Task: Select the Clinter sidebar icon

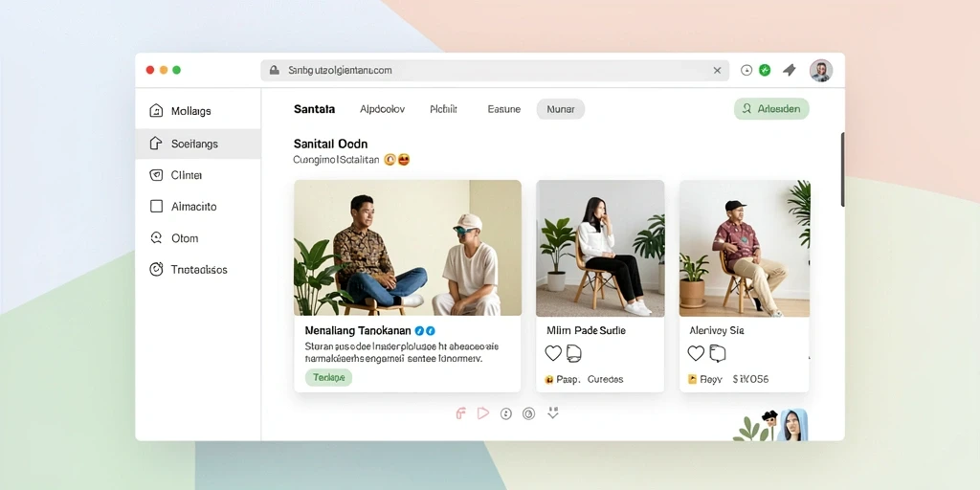Action: coord(156,175)
